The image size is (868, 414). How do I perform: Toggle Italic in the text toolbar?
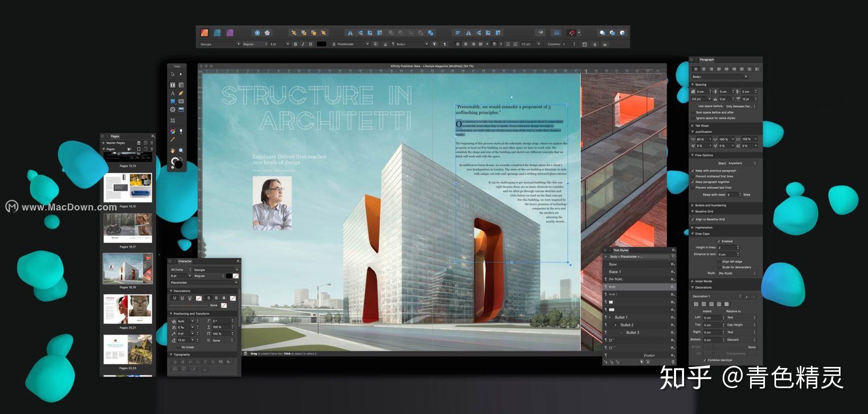(x=303, y=44)
